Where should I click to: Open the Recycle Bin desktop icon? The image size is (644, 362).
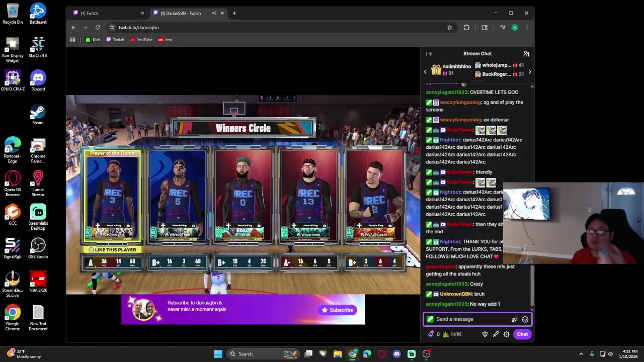click(13, 14)
